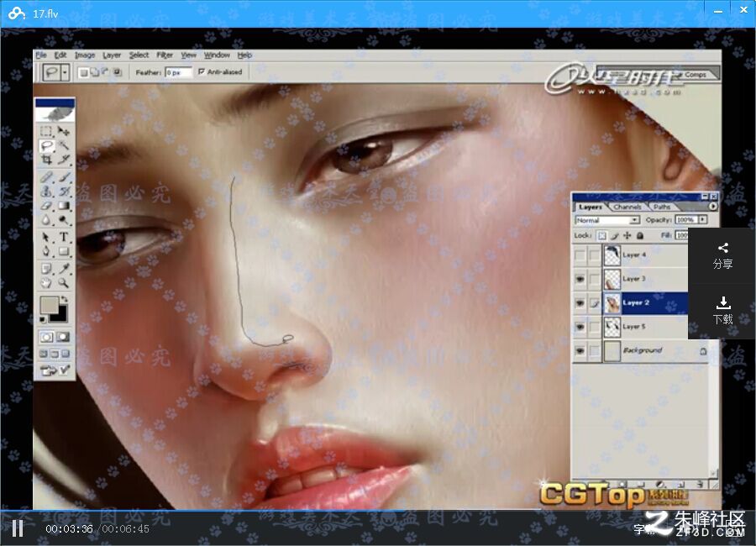The width and height of the screenshot is (756, 546).
Task: Click the 下载 download button
Action: tap(722, 311)
